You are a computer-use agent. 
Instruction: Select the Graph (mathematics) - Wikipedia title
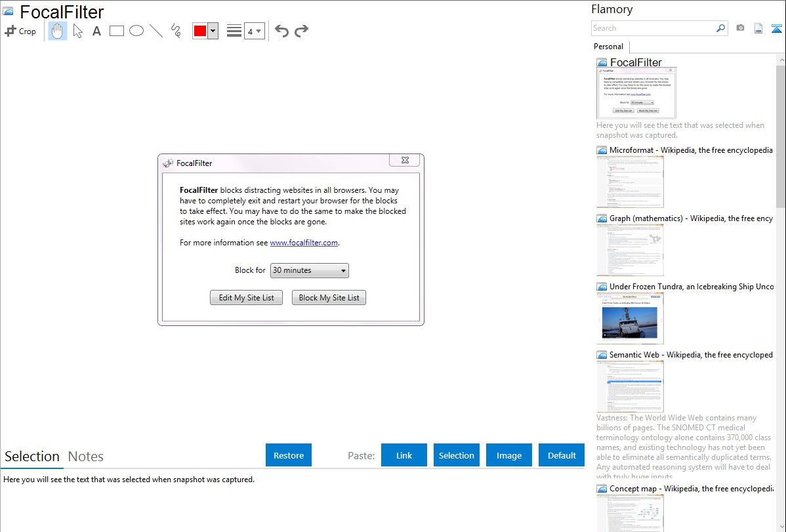691,218
